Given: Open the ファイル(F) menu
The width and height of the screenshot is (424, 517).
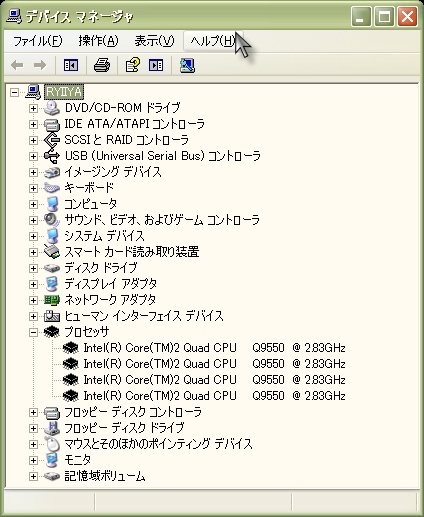Looking at the screenshot, I should pyautogui.click(x=37, y=41).
